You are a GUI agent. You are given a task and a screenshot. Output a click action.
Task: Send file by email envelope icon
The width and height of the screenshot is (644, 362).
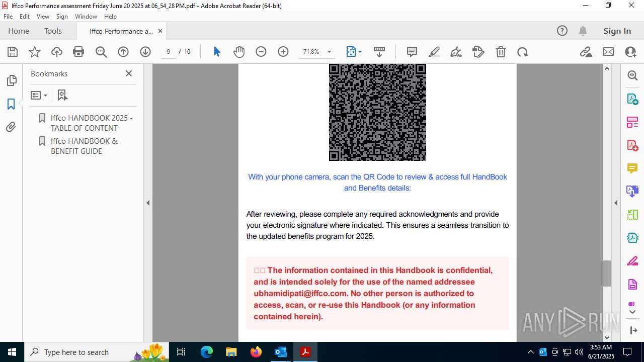[608, 52]
